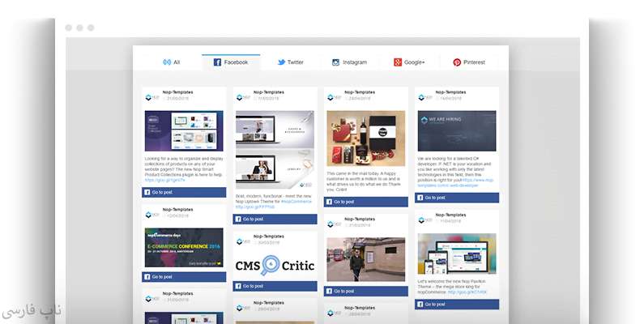This screenshot has height=324, width=644.
Task: Open the Twitter tab
Action: [x=290, y=62]
